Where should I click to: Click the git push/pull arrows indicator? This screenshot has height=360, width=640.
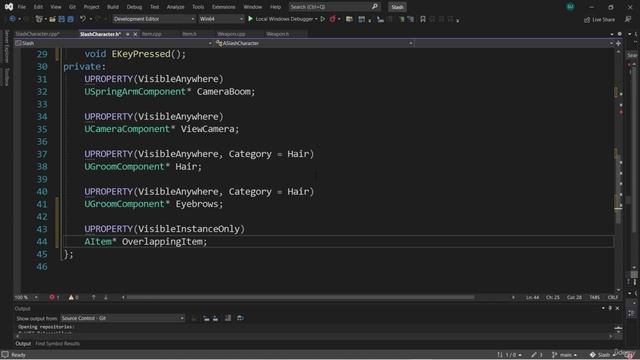pyautogui.click(x=509, y=355)
